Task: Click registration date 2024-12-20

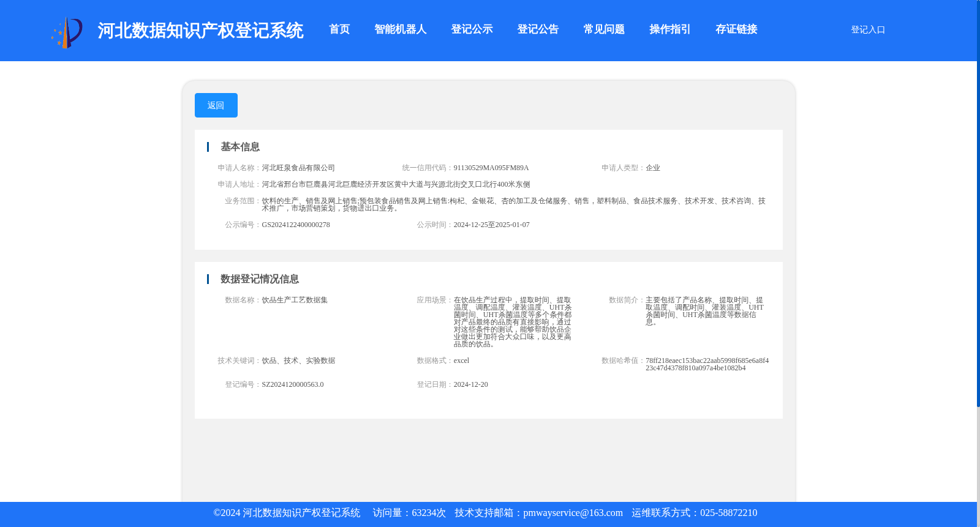Action: coord(471,384)
